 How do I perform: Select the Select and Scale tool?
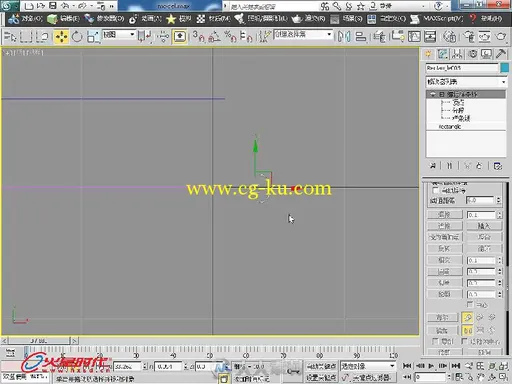point(93,37)
